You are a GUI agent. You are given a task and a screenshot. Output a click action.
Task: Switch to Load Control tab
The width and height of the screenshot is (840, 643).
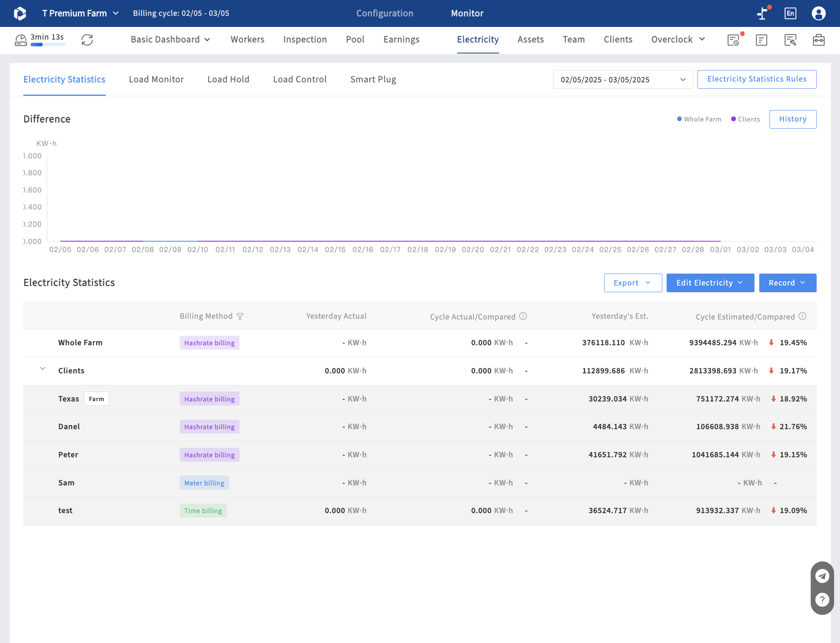[x=300, y=80]
